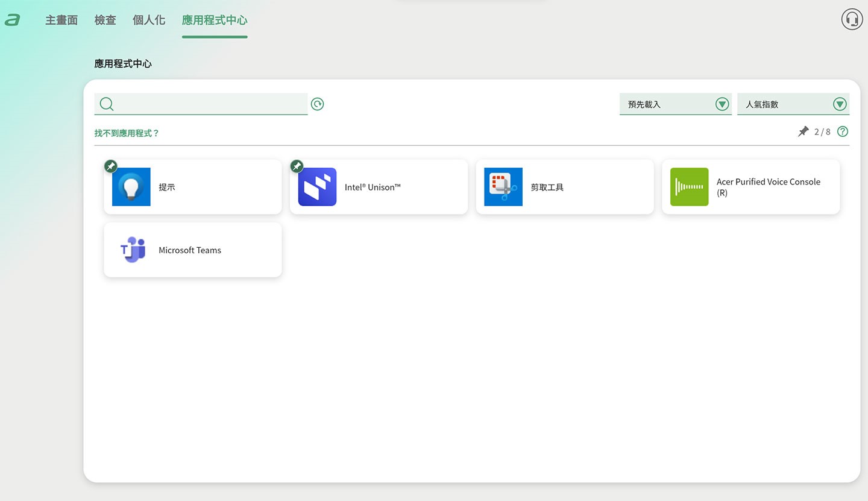Image resolution: width=868 pixels, height=501 pixels.
Task: Click the refresh icon beside search
Action: (x=317, y=104)
